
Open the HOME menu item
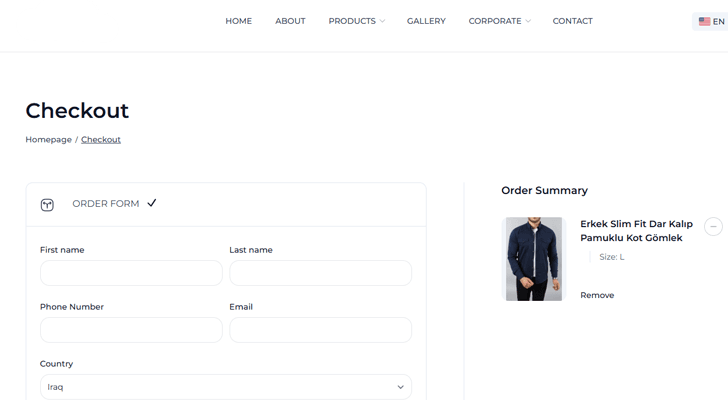click(238, 21)
